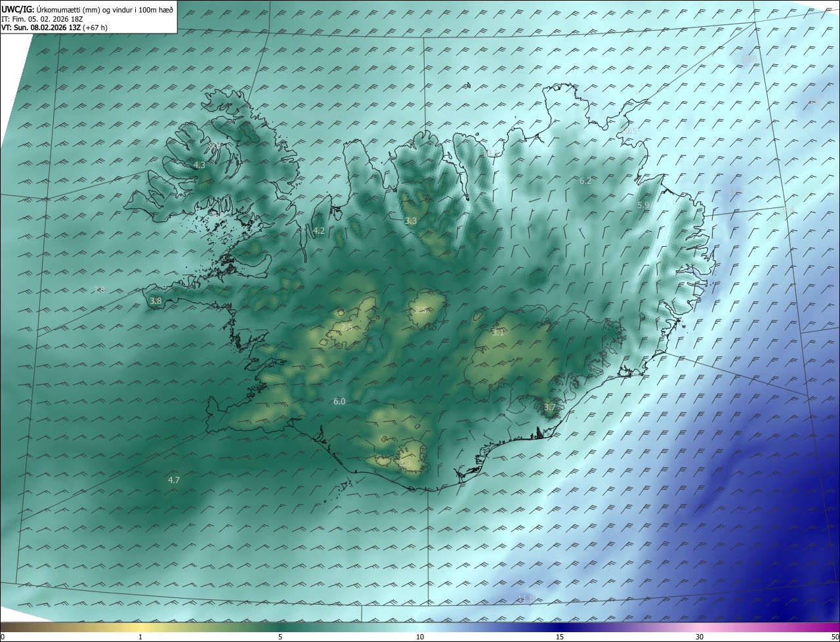Image resolution: width=840 pixels, height=642 pixels.
Task: Click the 5.9 value label
Action: tap(643, 205)
